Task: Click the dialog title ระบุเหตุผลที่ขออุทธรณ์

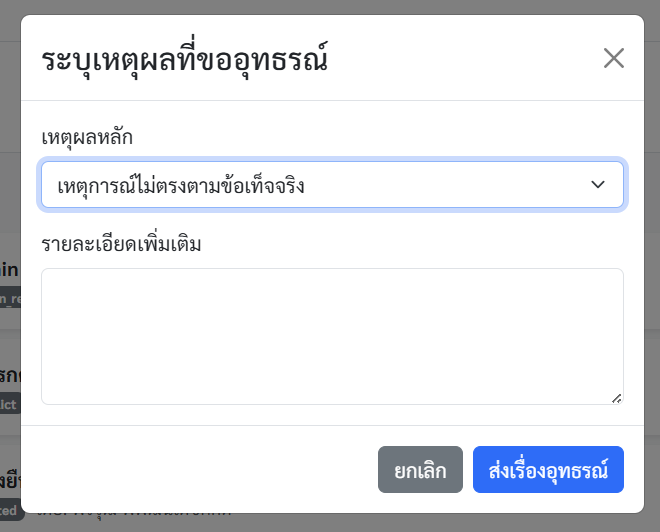Action: click(x=186, y=59)
